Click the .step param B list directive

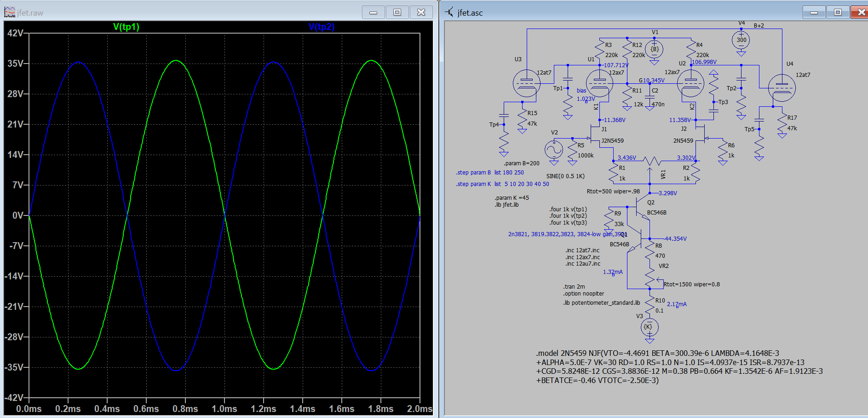pyautogui.click(x=490, y=173)
